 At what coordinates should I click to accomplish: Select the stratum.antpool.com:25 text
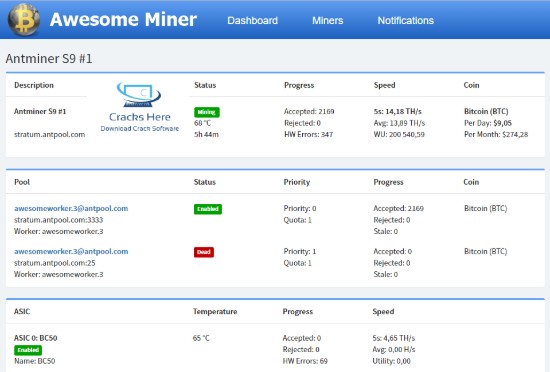(54, 263)
